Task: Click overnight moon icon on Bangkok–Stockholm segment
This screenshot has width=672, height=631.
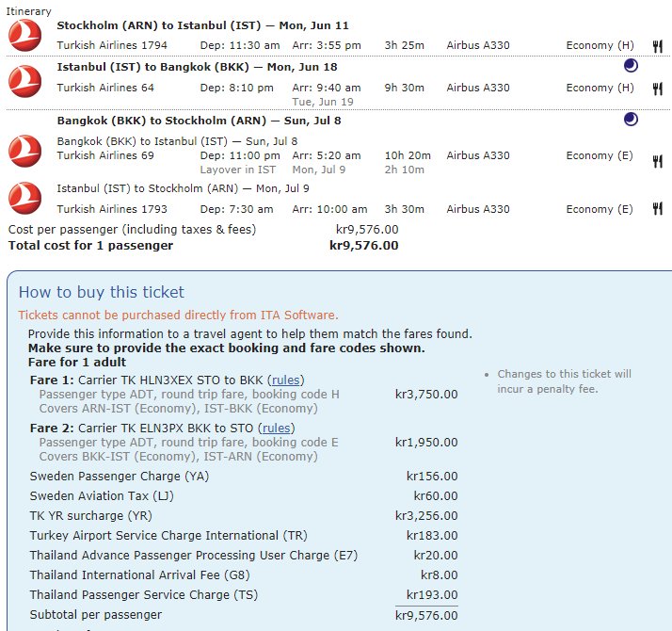Action: point(631,120)
